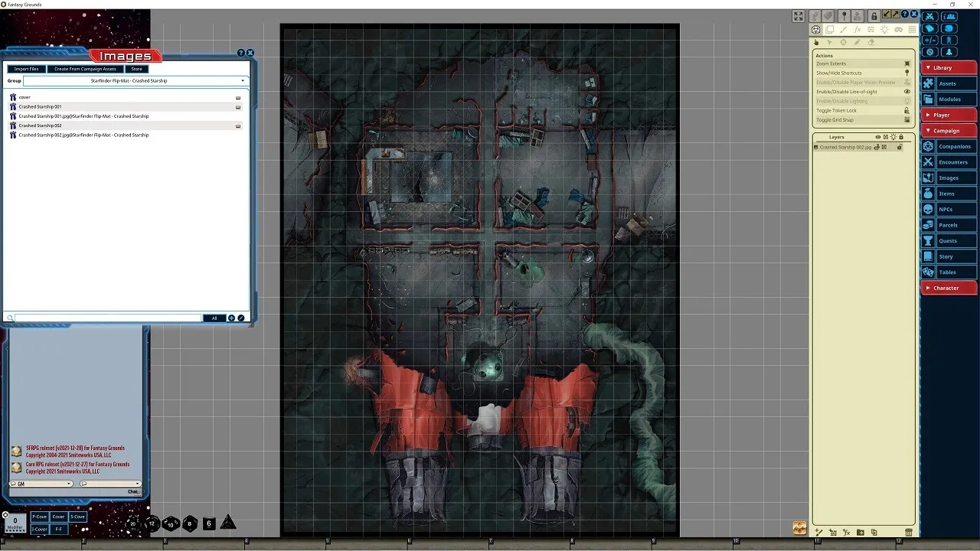Toggle Token Lock action
980x551 pixels.
pyautogui.click(x=863, y=110)
